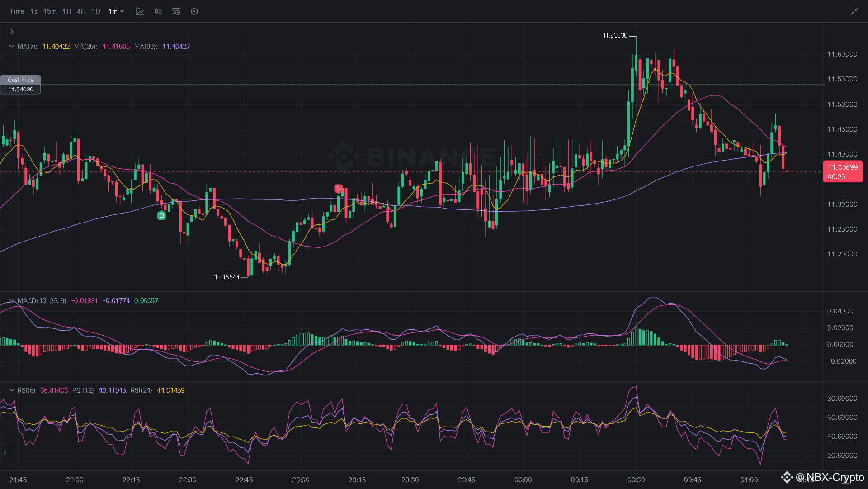Viewport: 868px width, 489px height.
Task: Click the MACD value -0.01831
Action: tap(85, 301)
